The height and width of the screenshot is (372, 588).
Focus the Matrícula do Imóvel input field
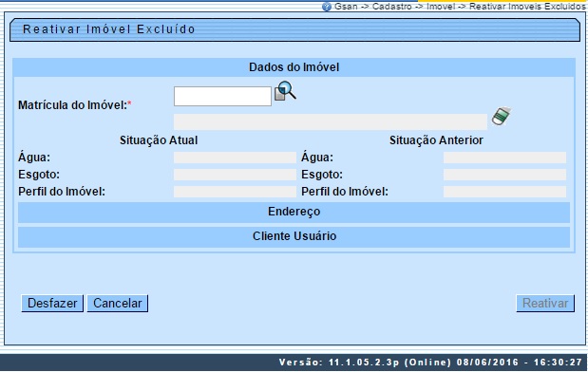point(222,96)
